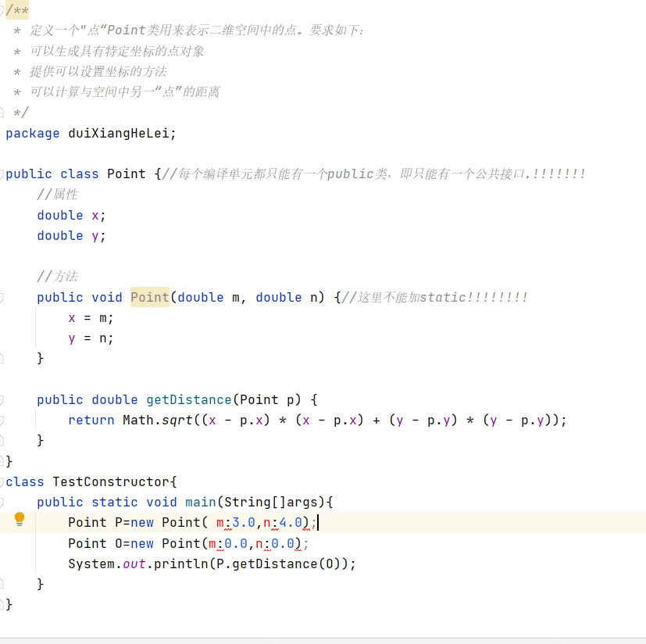Click the Javadoc line "可以生成具有特定坐标的点对象"
This screenshot has width=646, height=644.
coord(117,51)
